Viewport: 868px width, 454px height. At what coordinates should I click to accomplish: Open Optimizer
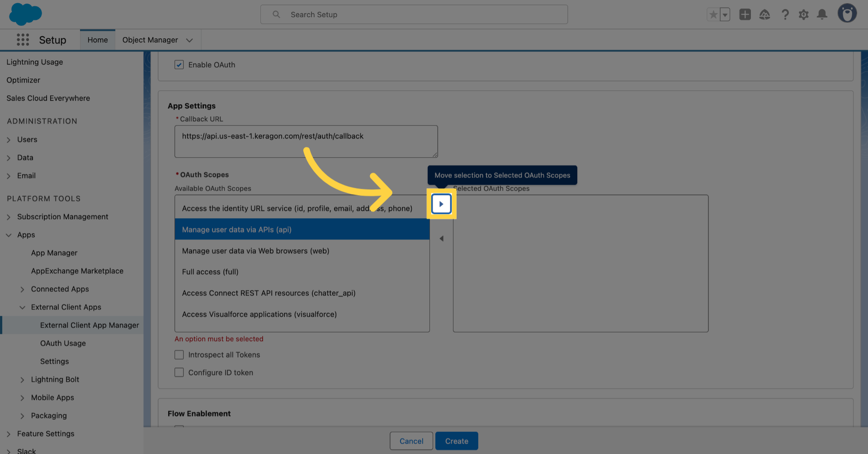pyautogui.click(x=23, y=80)
